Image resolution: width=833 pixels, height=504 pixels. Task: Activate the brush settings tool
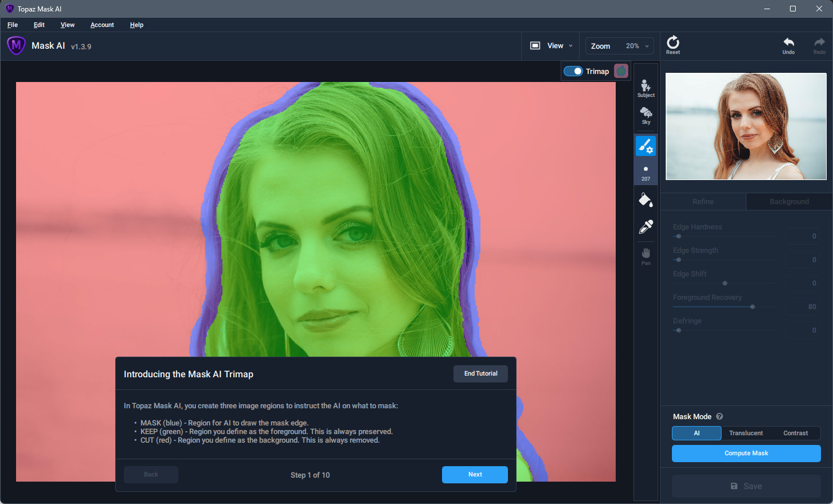click(x=646, y=146)
